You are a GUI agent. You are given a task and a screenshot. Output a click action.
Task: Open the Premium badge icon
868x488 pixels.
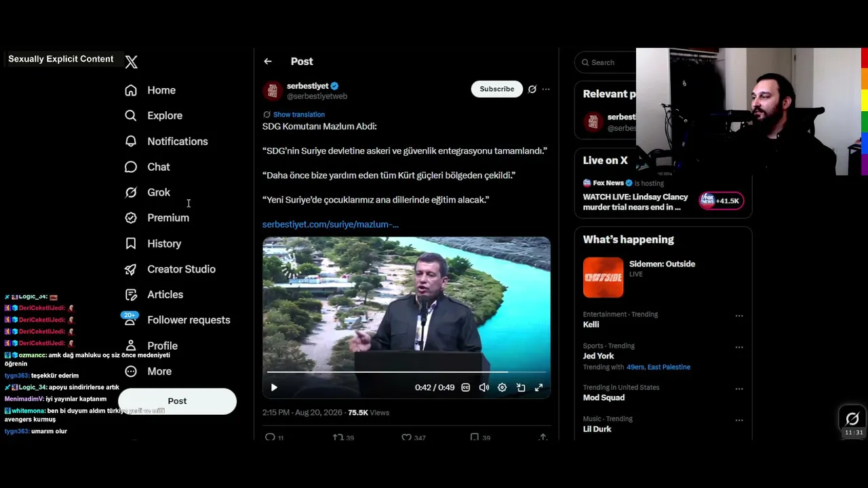point(131,218)
